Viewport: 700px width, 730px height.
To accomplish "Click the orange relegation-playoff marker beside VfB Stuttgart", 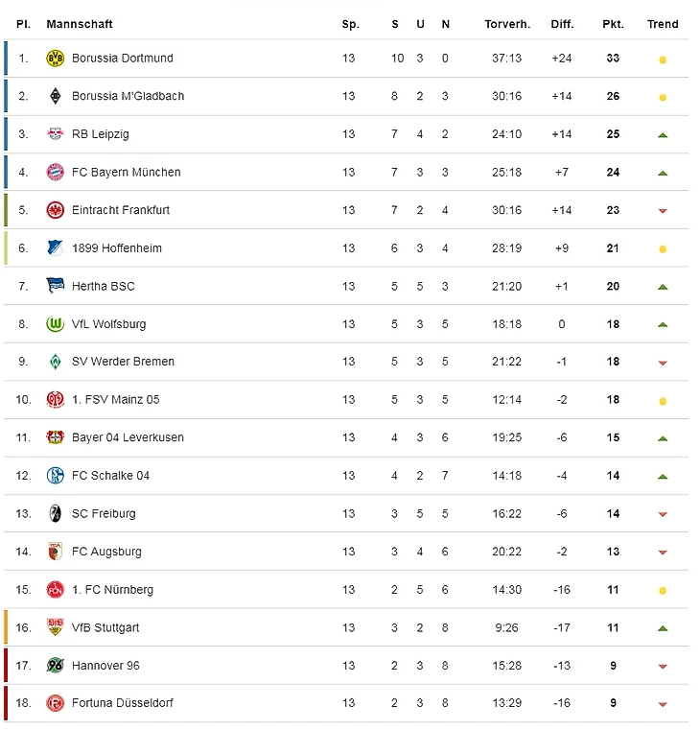I will [6, 627].
